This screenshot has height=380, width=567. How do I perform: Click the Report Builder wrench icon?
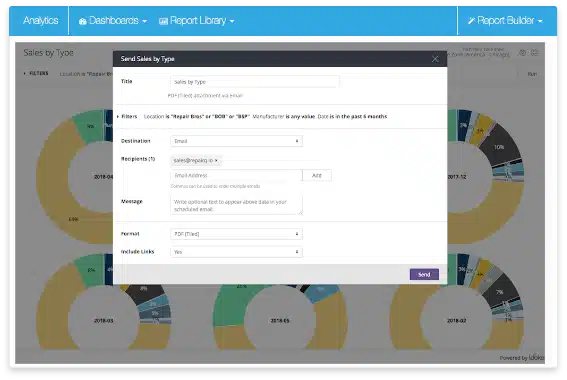coord(471,21)
